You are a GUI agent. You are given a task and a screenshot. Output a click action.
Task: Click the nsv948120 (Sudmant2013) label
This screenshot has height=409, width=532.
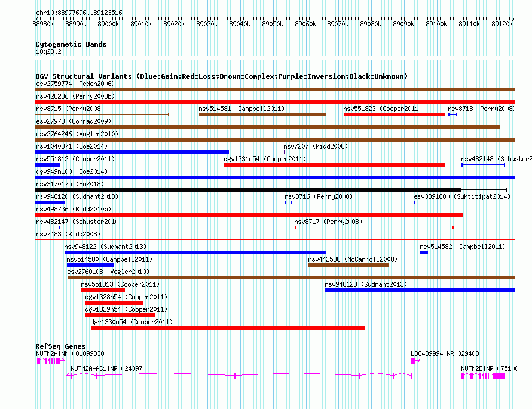coord(77,196)
